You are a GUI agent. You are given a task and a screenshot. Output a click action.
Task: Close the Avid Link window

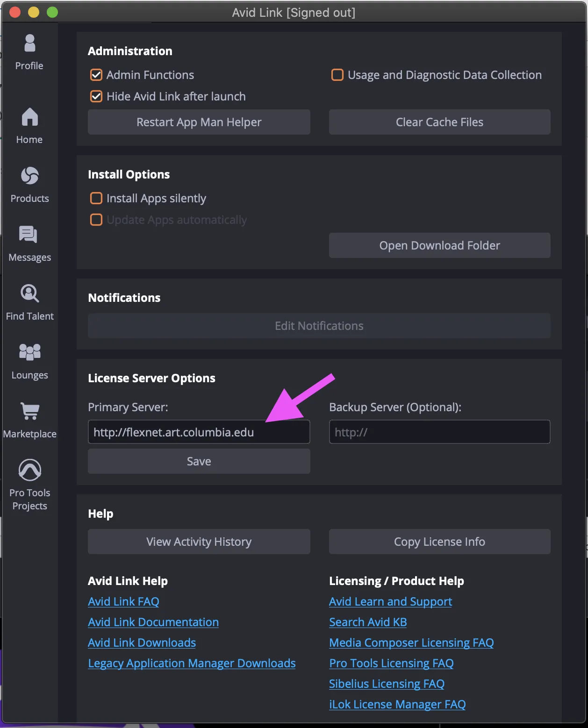[15, 12]
